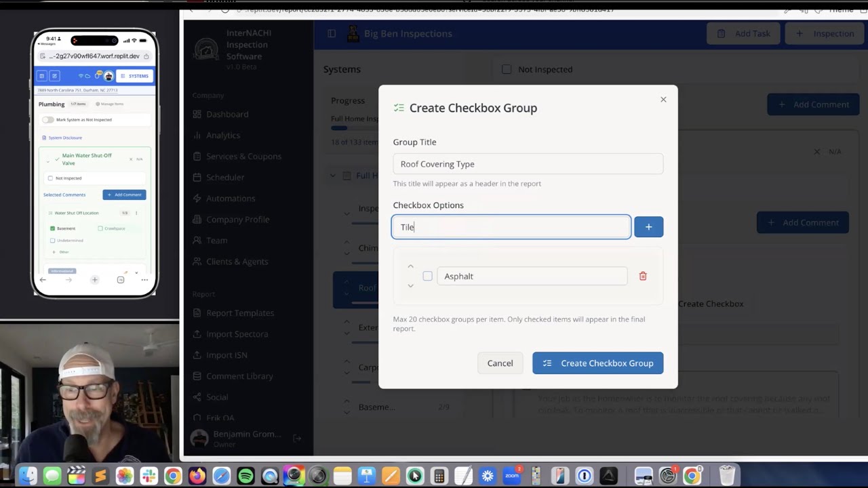
Task: Tap the SYSTEMS button on phone
Action: click(x=134, y=76)
